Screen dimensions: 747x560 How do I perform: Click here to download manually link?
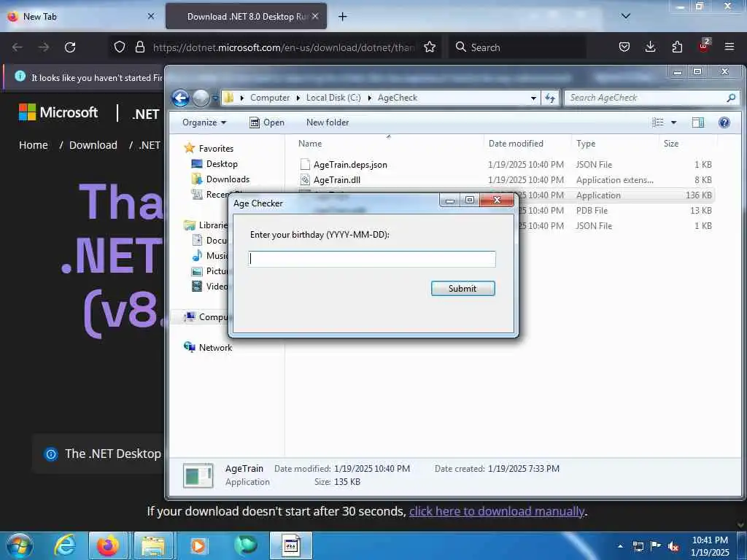[x=497, y=511]
